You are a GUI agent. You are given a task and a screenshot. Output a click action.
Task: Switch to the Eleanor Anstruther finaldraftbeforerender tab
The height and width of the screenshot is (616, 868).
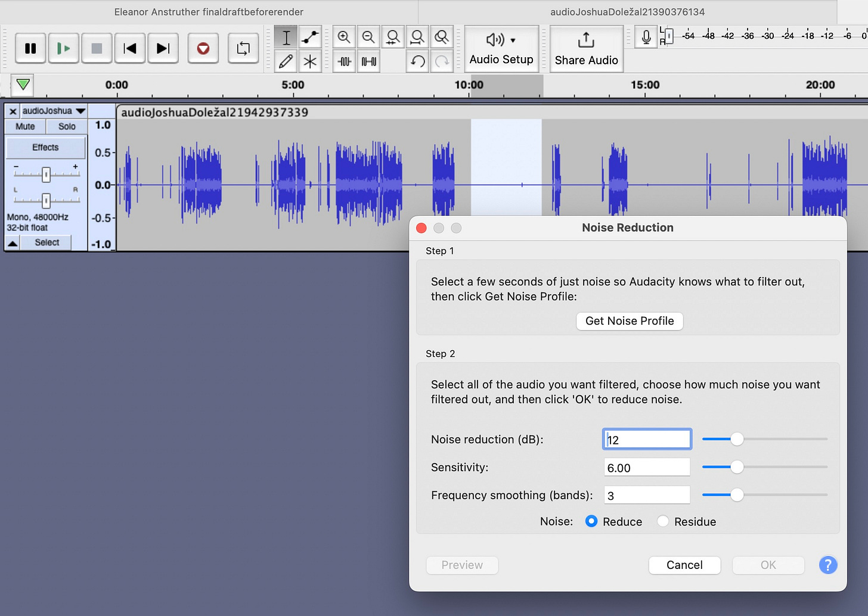[x=209, y=12]
